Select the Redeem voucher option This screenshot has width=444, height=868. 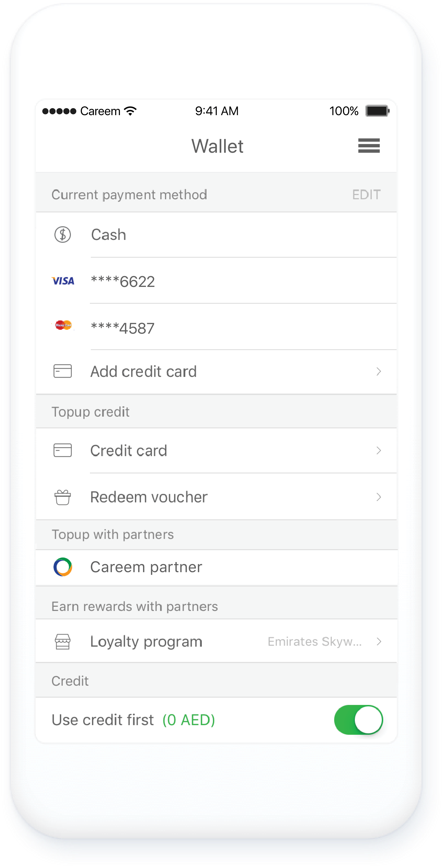click(149, 496)
